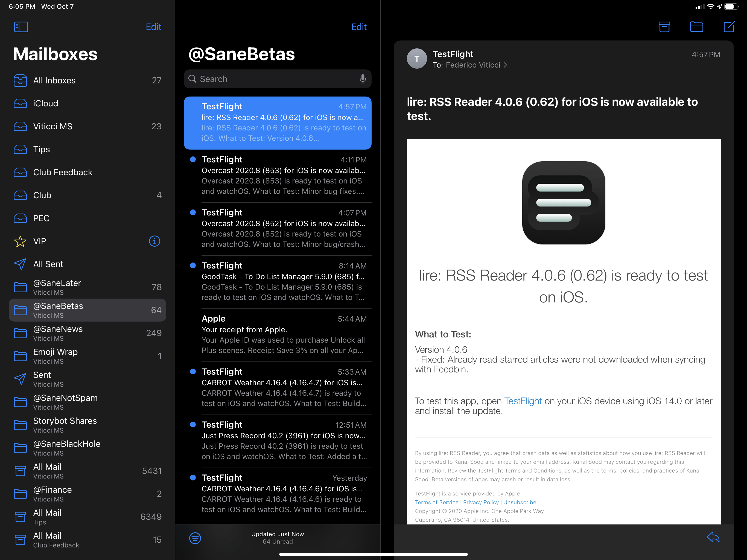Viewport: 747px width, 560px height.
Task: Archive the open message
Action: (x=664, y=27)
